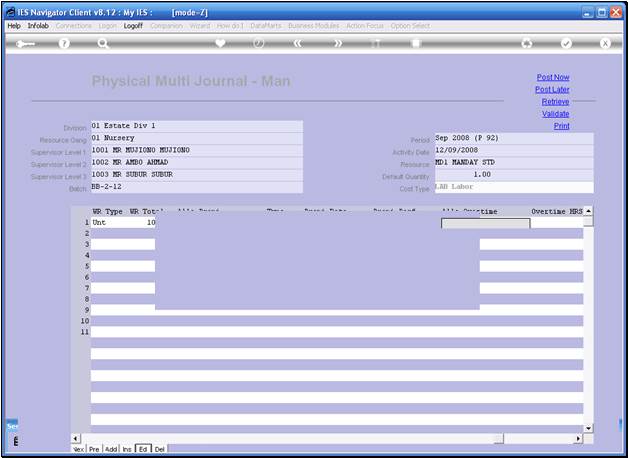
Task: Click the checkmark submit icon
Action: (566, 43)
